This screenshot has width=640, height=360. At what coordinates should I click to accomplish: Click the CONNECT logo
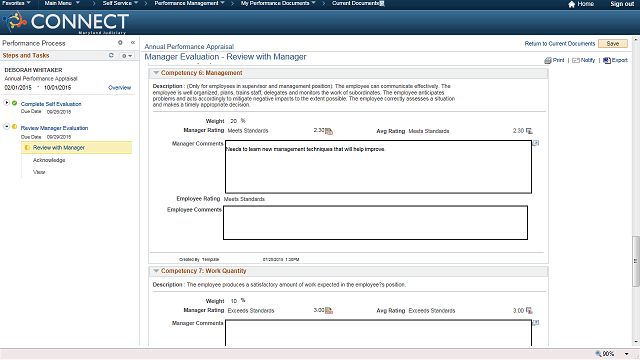coord(66,22)
